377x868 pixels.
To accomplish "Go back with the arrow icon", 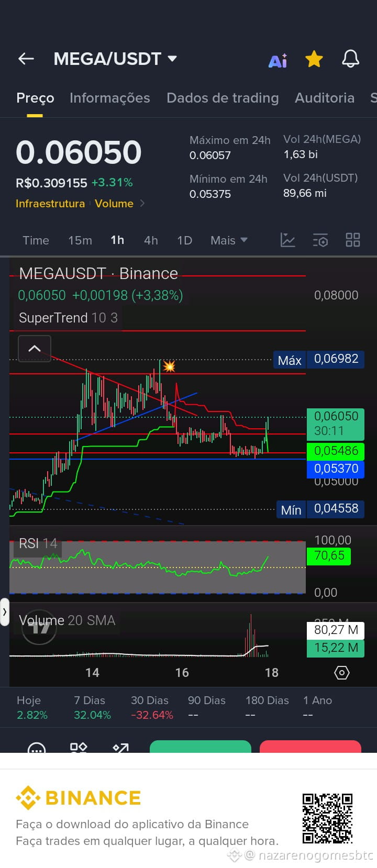I will (x=26, y=59).
